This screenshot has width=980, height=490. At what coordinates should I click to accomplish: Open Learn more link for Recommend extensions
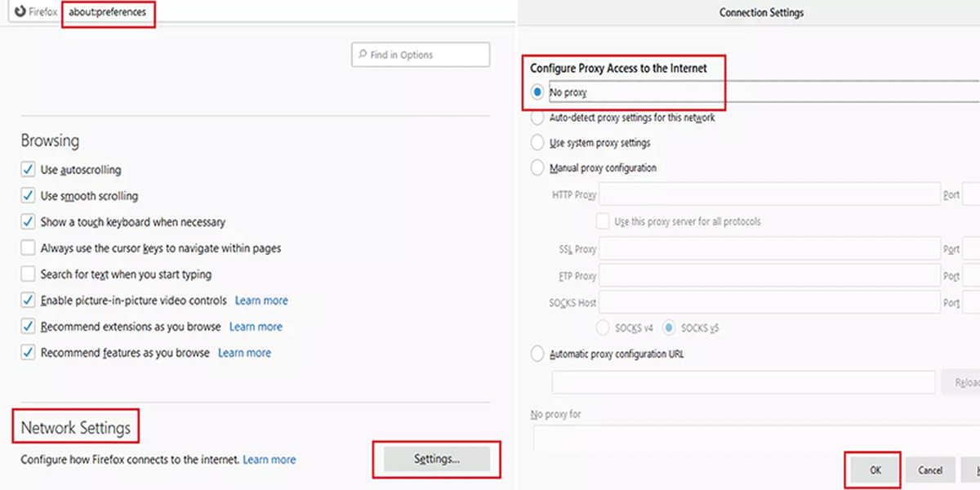[256, 327]
